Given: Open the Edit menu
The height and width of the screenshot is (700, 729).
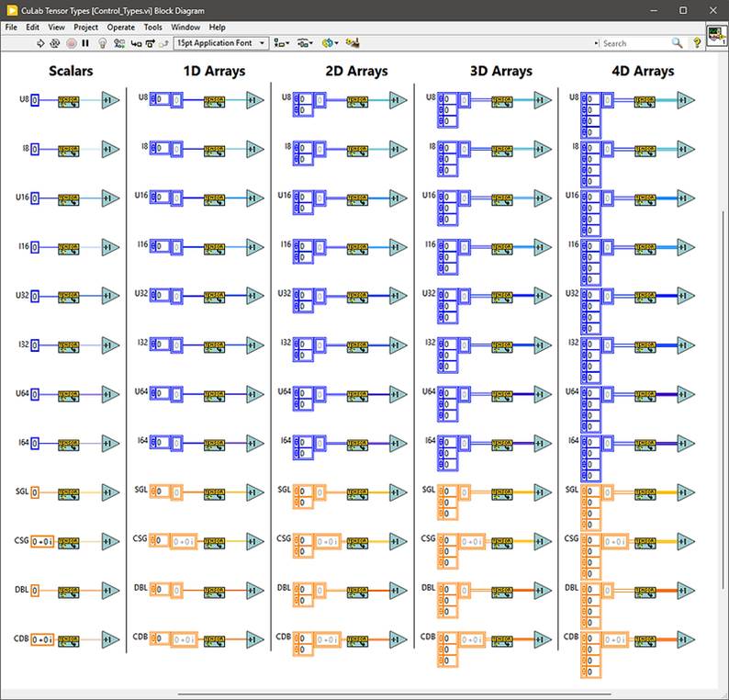Looking at the screenshot, I should coord(32,28).
